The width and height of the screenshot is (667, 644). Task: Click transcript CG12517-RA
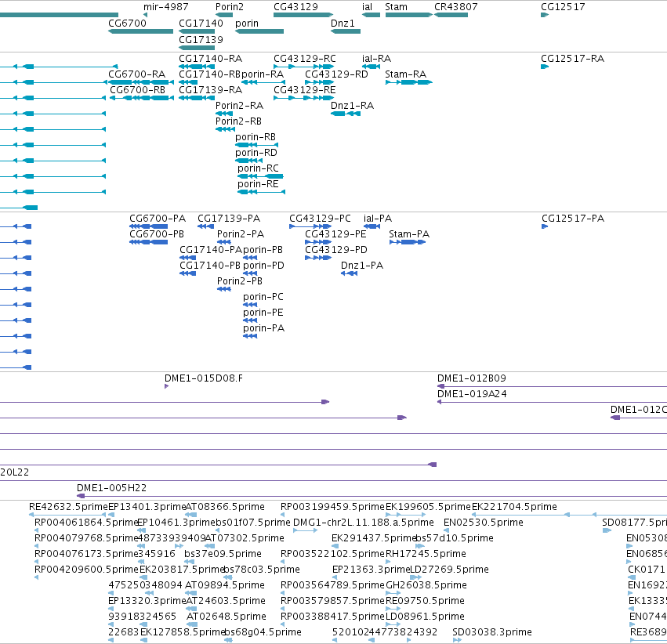545,67
